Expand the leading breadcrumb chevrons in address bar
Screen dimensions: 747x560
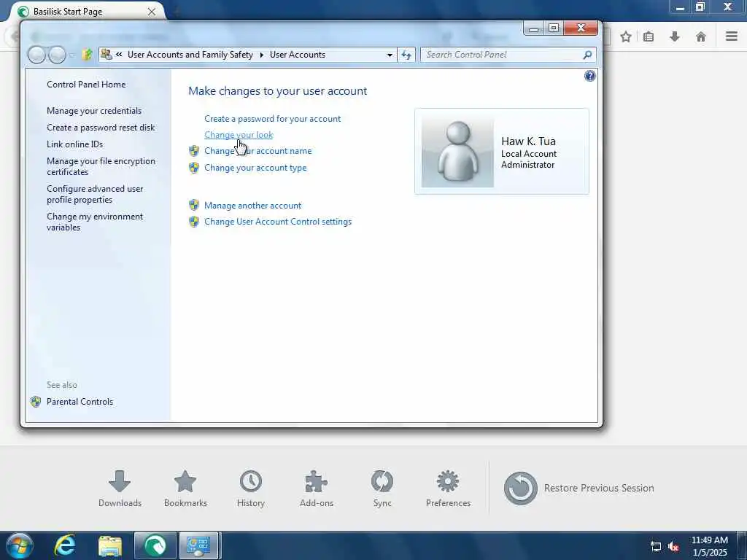119,55
